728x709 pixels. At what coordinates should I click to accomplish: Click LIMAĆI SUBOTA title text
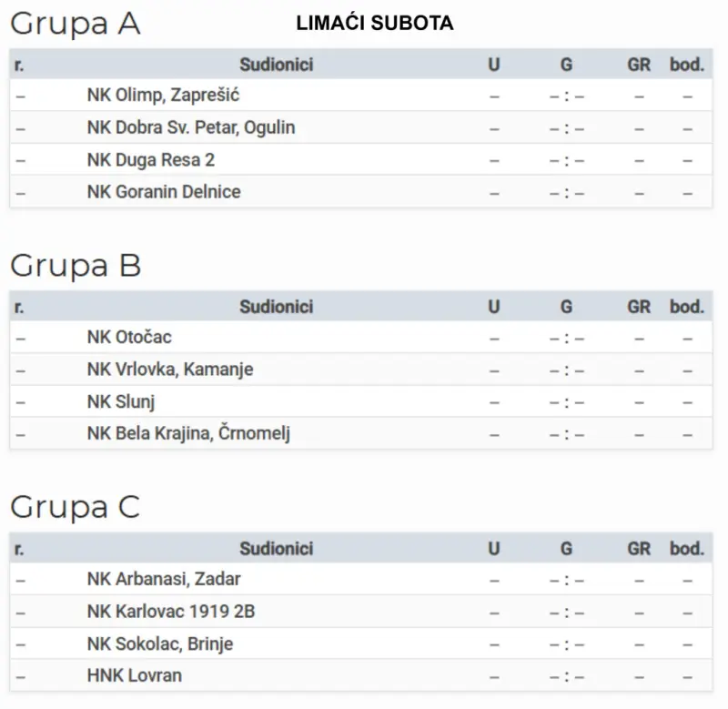[375, 24]
